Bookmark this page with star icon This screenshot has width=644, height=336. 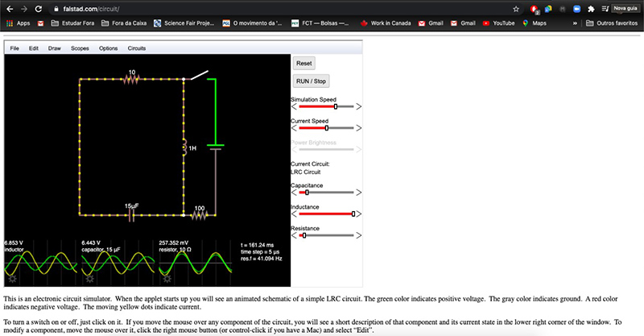pyautogui.click(x=516, y=9)
